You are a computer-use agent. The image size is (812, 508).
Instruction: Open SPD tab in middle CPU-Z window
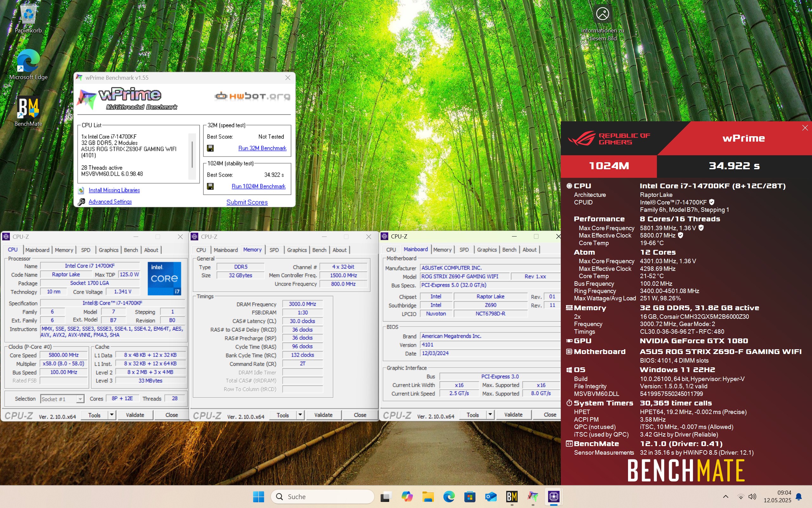tap(274, 250)
